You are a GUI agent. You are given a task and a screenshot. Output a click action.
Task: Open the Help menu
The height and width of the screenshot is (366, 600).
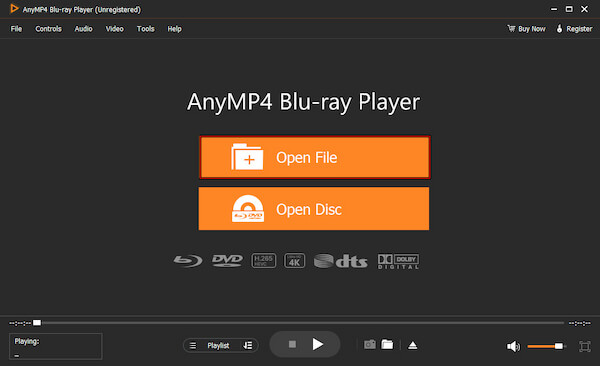click(174, 29)
